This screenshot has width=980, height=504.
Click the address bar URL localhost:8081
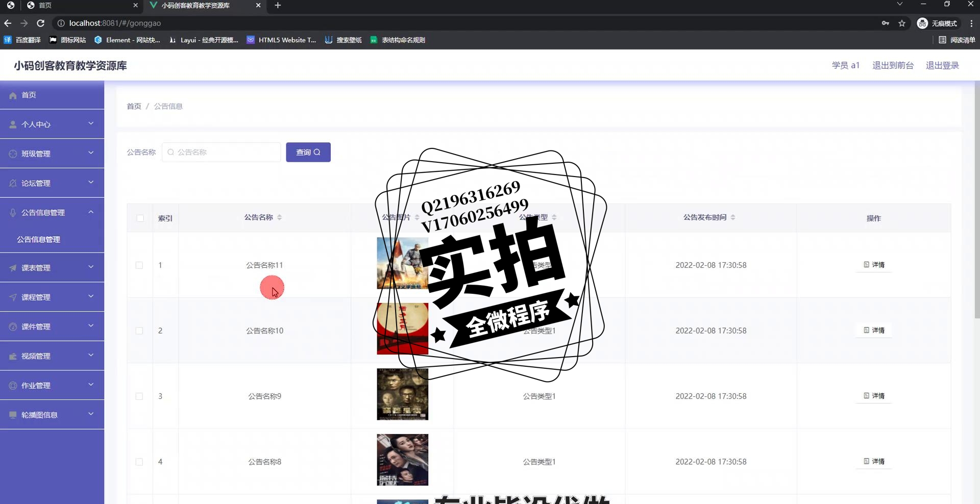tap(115, 23)
